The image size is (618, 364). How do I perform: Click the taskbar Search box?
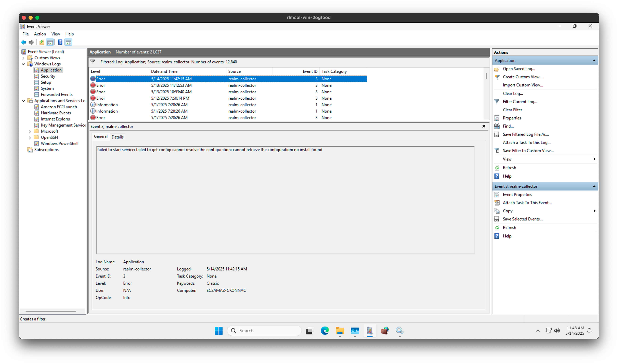point(264,331)
